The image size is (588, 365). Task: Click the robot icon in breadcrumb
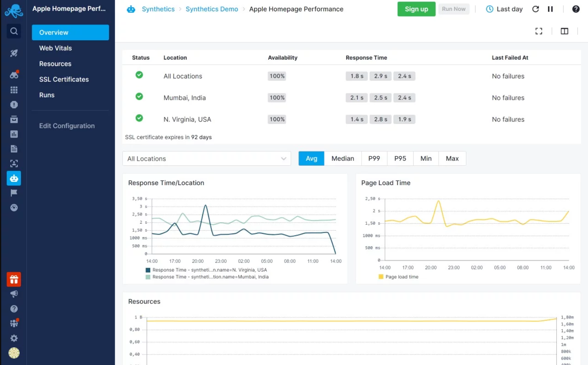pos(131,9)
